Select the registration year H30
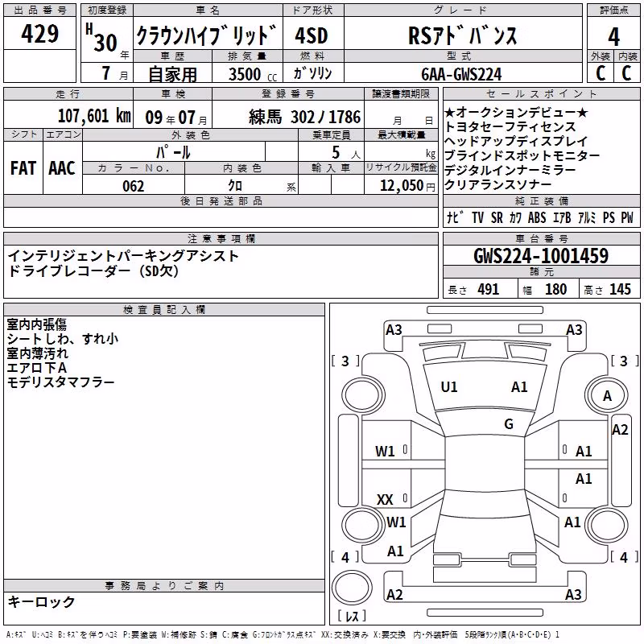 101,38
